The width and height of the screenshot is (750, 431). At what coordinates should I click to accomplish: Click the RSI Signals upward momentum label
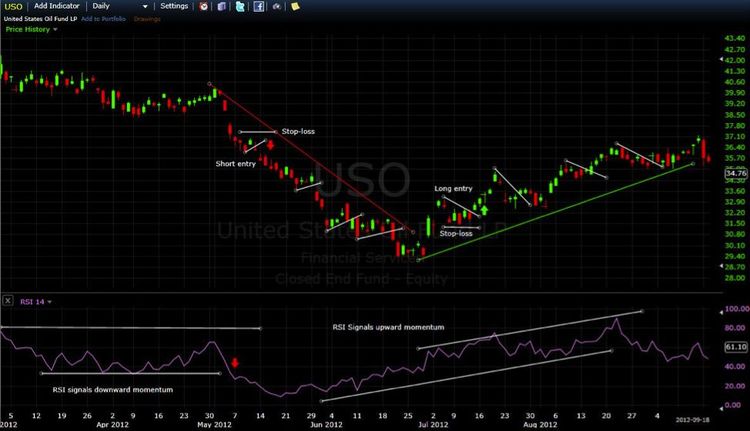click(388, 327)
